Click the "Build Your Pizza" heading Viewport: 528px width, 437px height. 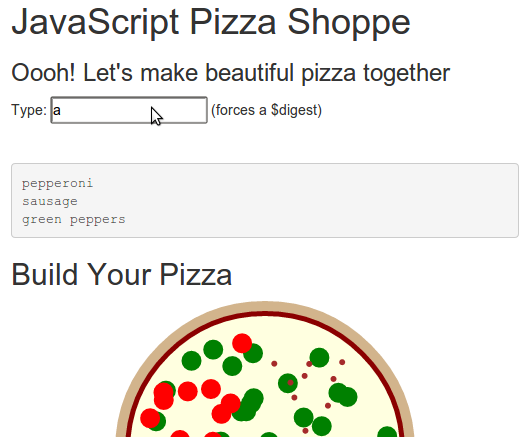[x=122, y=274]
